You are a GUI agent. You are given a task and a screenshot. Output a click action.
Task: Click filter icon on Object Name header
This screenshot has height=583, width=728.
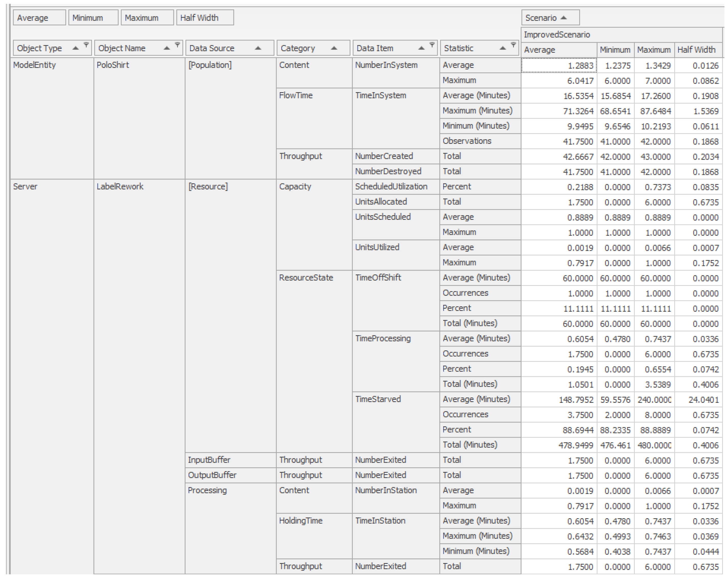(177, 45)
